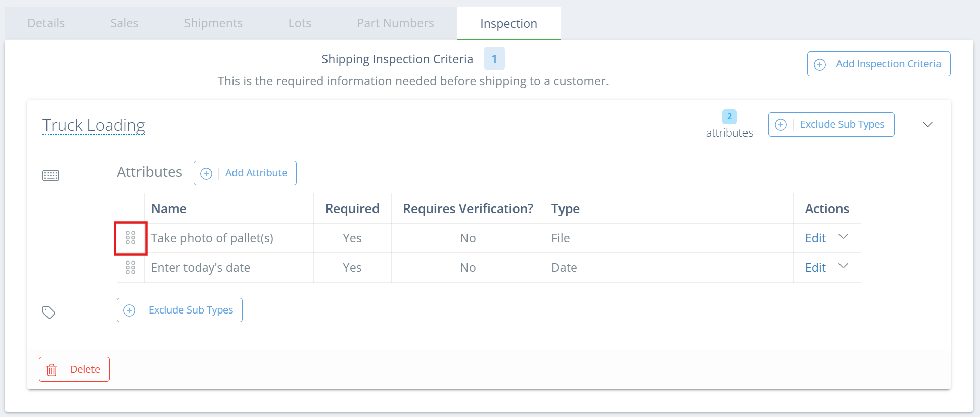Screen dimensions: 980x417
Task: Open actions dropdown for Take photo of pallet(s)
Action: tap(843, 237)
